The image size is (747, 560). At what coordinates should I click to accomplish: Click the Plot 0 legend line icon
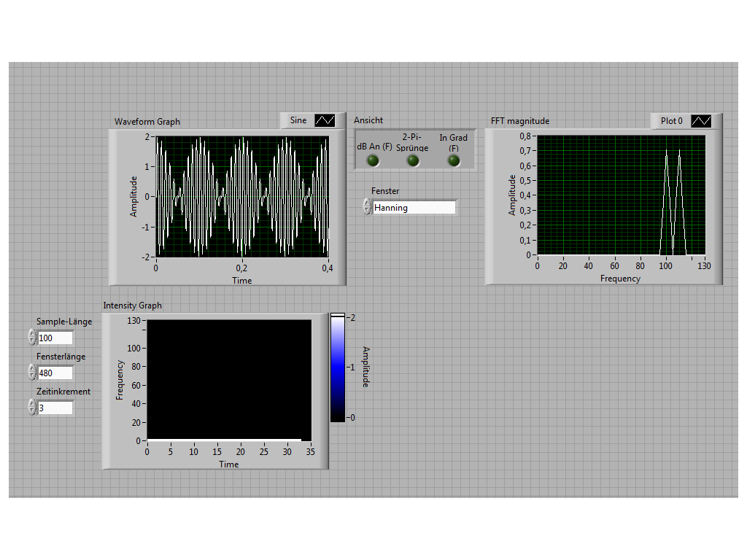[x=701, y=121]
